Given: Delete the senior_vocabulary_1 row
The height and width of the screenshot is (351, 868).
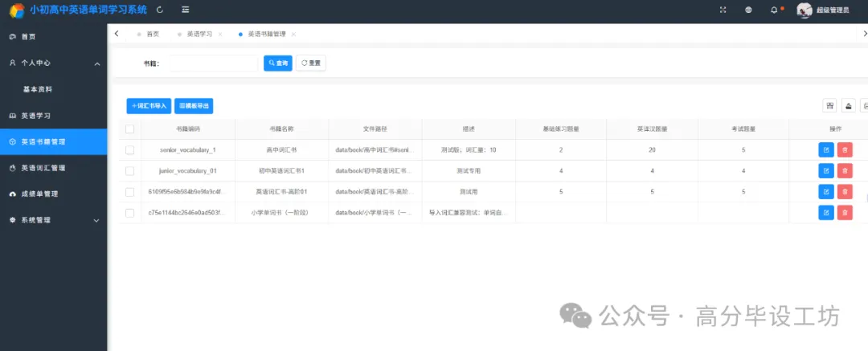Looking at the screenshot, I should (844, 150).
